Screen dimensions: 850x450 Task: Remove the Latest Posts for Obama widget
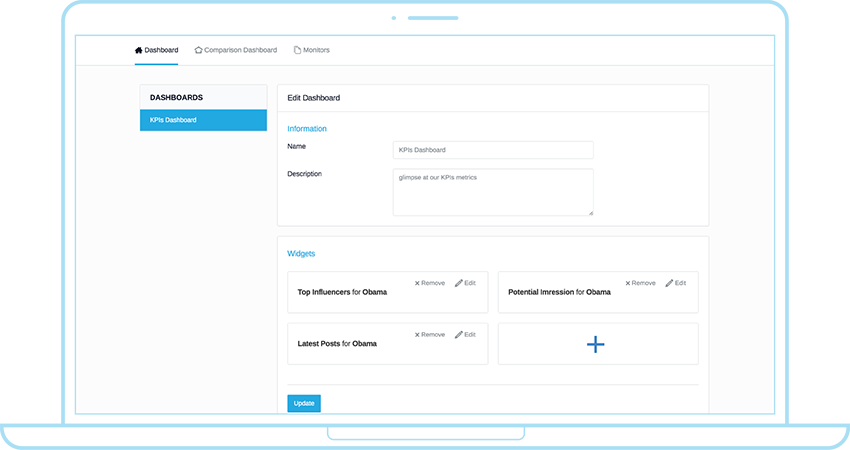tap(430, 335)
